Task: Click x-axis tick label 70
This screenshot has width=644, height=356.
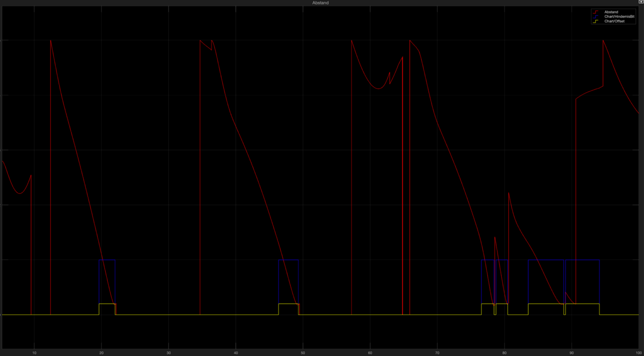Action: point(437,353)
